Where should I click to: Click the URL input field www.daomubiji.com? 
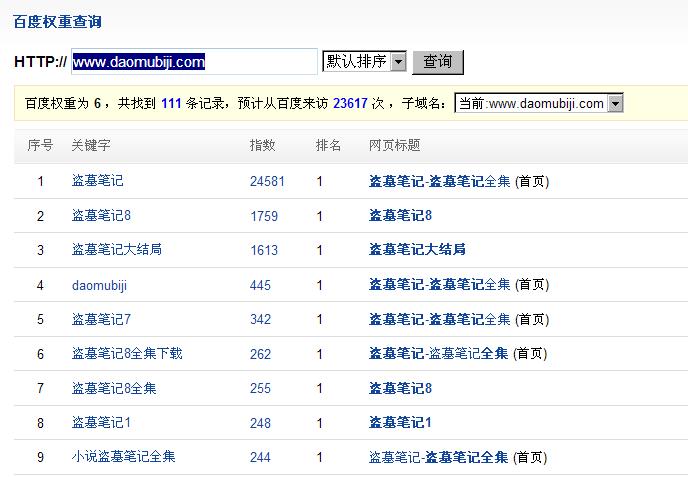(x=194, y=61)
